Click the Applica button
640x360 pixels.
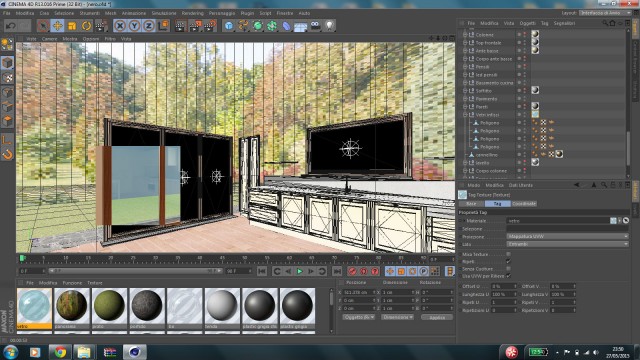click(437, 317)
